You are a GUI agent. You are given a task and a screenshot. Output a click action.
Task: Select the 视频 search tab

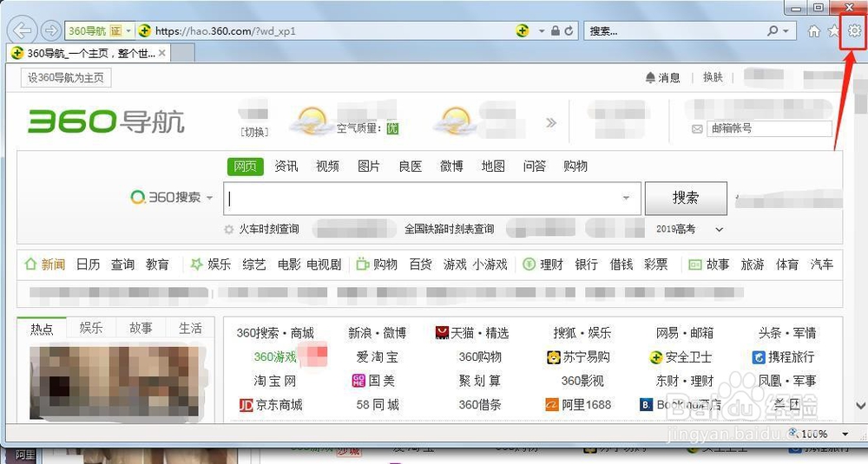(x=327, y=166)
